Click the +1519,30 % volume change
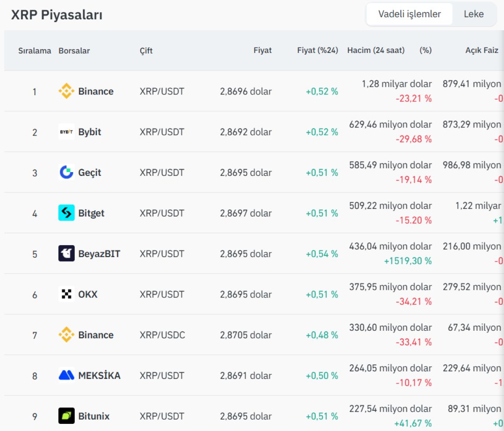The width and height of the screenshot is (504, 431). click(408, 261)
